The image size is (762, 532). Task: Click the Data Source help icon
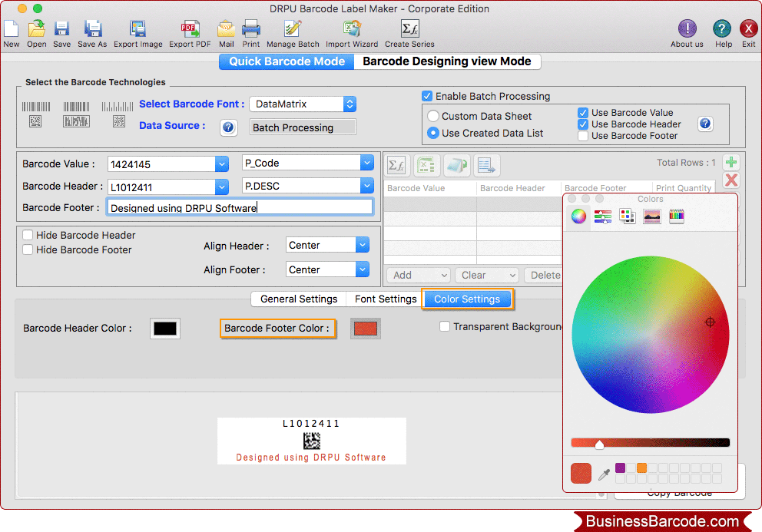[228, 127]
